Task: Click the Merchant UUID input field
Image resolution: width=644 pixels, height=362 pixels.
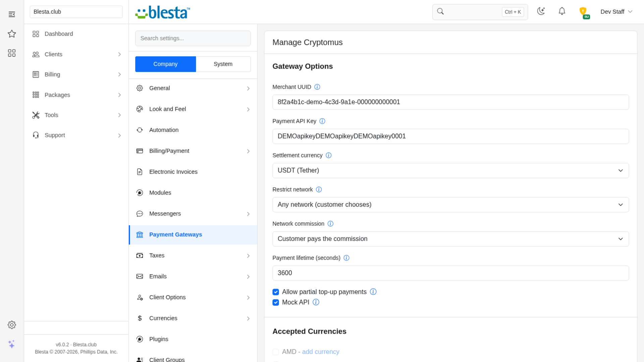Action: pos(450,102)
